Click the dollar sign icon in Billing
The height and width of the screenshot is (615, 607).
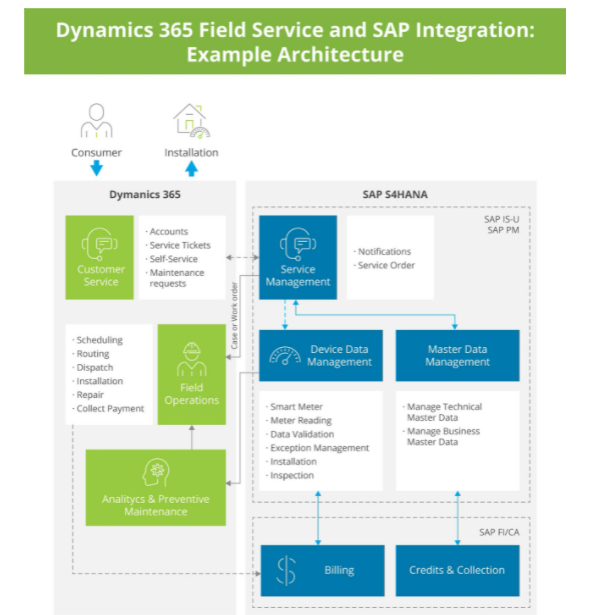coord(286,571)
